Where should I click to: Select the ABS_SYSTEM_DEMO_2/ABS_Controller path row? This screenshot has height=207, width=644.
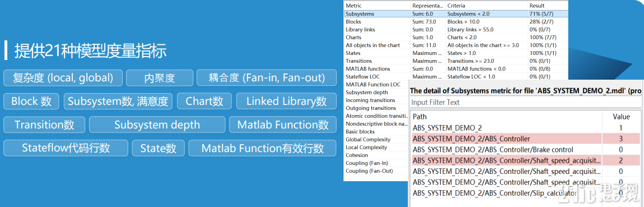pyautogui.click(x=526, y=139)
